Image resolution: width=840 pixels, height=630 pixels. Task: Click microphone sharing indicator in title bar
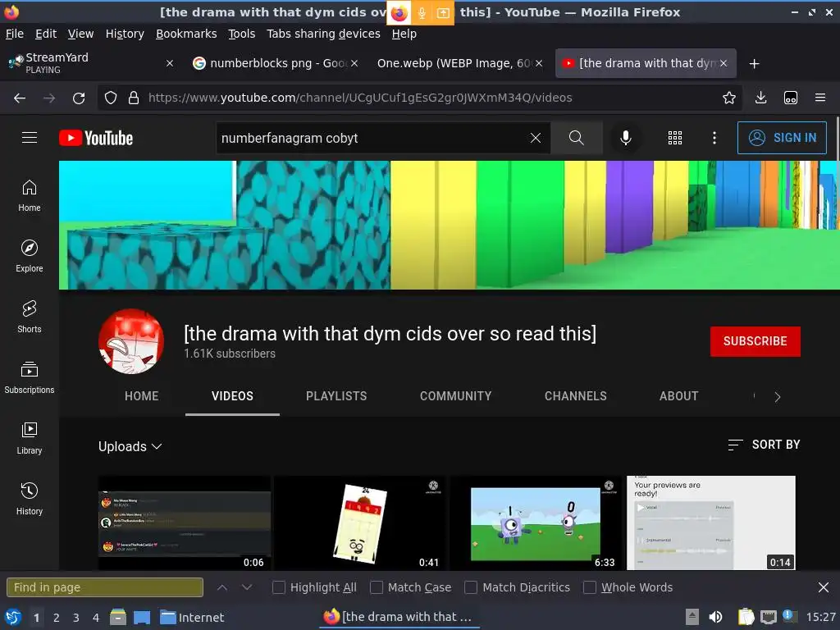click(x=422, y=13)
